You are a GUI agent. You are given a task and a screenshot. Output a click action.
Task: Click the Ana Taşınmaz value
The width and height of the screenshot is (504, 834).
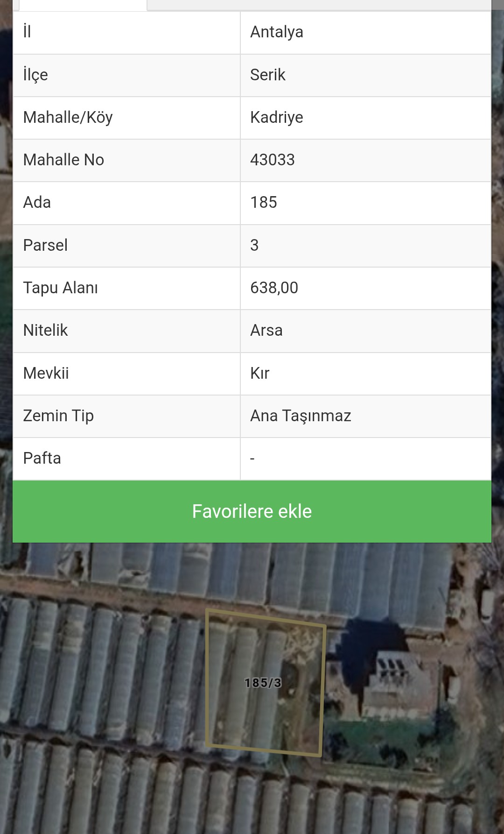coord(301,416)
